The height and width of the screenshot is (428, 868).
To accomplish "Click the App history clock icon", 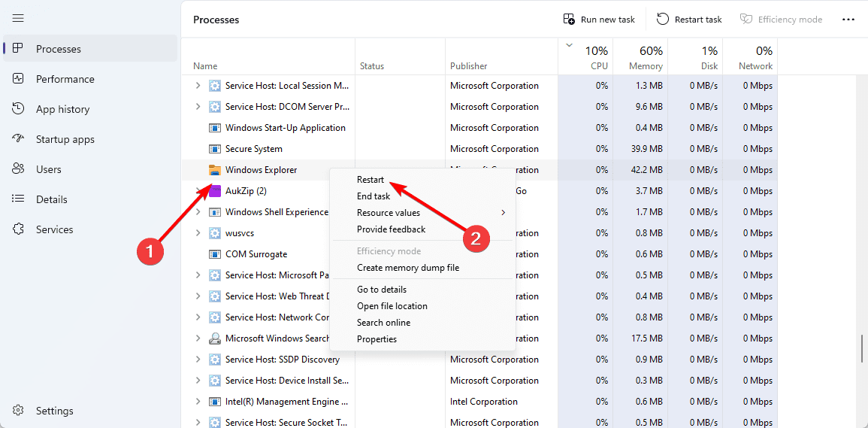I will pos(18,108).
